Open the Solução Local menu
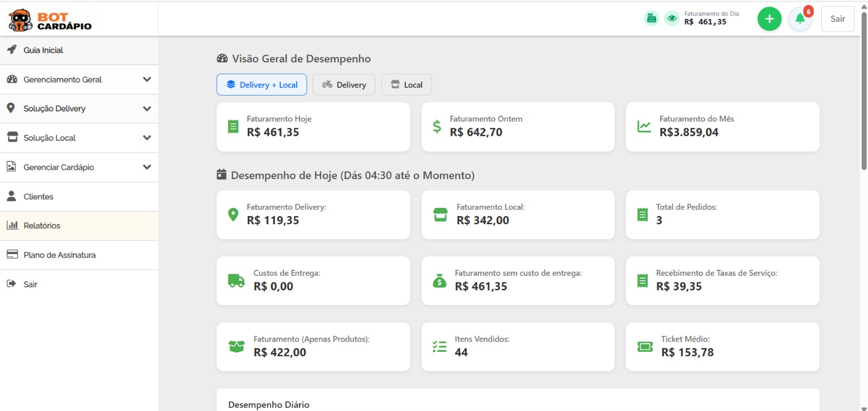The width and height of the screenshot is (868, 411). [50, 138]
